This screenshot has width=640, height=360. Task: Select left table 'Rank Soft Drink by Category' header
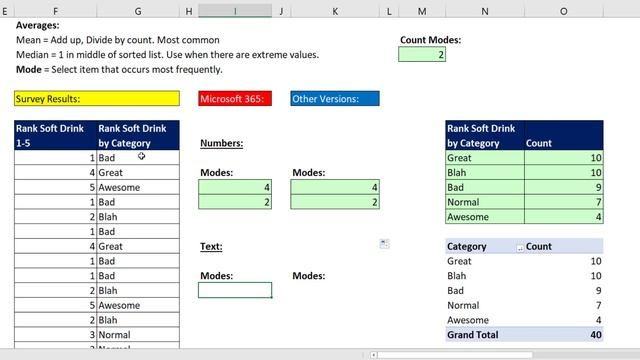click(x=138, y=135)
